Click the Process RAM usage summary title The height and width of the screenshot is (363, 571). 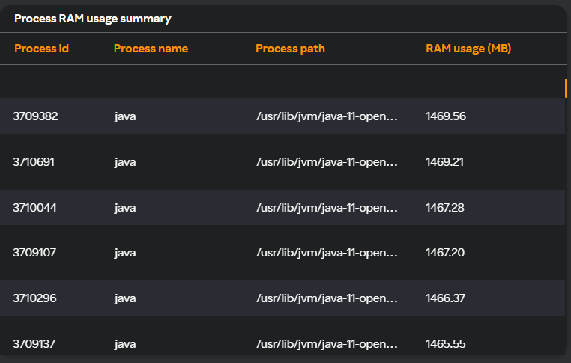point(93,19)
